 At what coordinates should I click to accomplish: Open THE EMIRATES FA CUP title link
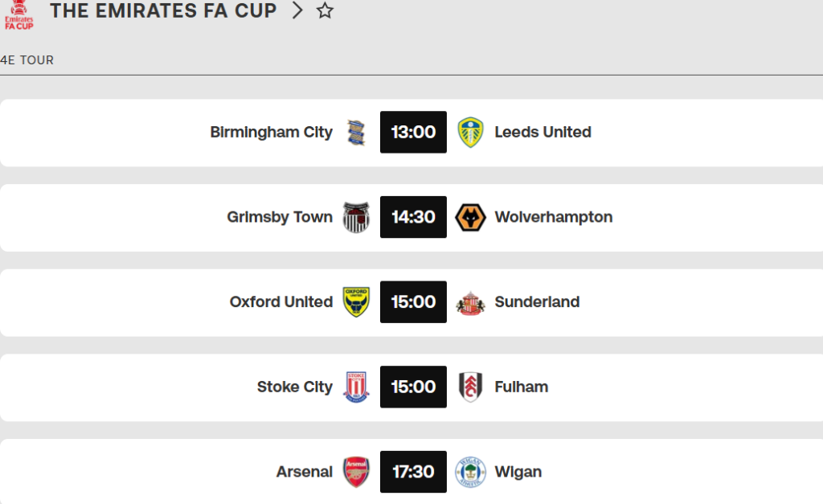163,10
